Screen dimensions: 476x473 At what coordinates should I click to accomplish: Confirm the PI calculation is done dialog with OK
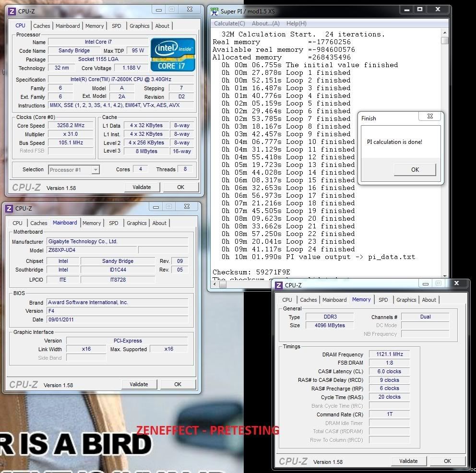tap(415, 170)
